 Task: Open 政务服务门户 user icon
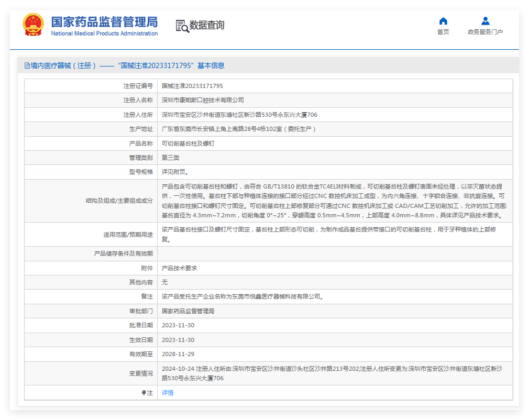pos(485,21)
